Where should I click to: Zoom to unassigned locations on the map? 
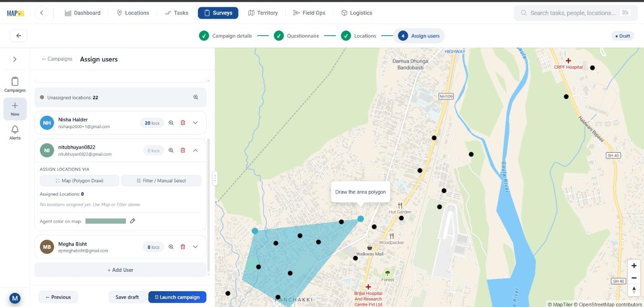[x=196, y=97]
